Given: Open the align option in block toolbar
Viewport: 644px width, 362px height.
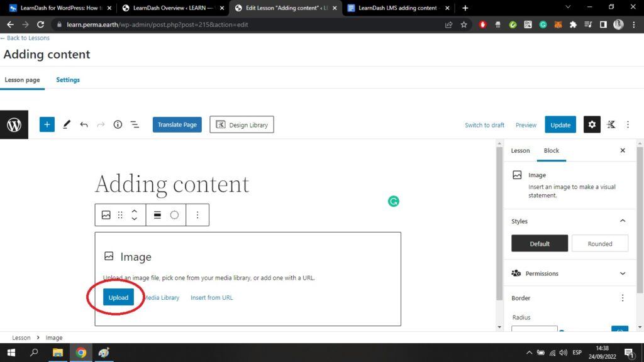Looking at the screenshot, I should click(157, 215).
